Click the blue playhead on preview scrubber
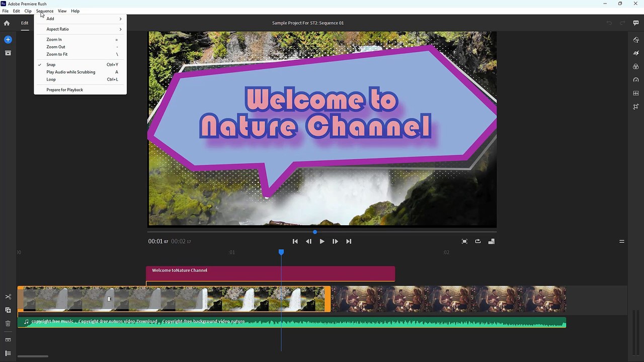This screenshot has height=362, width=644. [x=315, y=232]
